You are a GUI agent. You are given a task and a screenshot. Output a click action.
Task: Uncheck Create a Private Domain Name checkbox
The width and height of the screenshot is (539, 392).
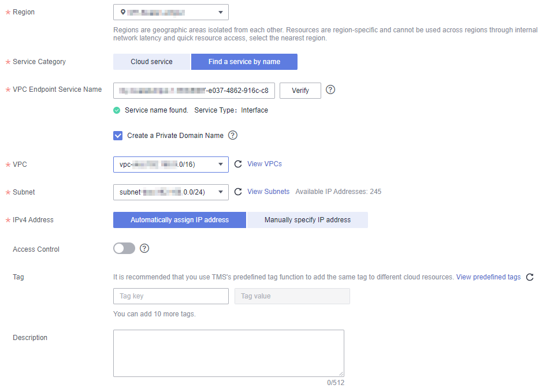pyautogui.click(x=118, y=135)
